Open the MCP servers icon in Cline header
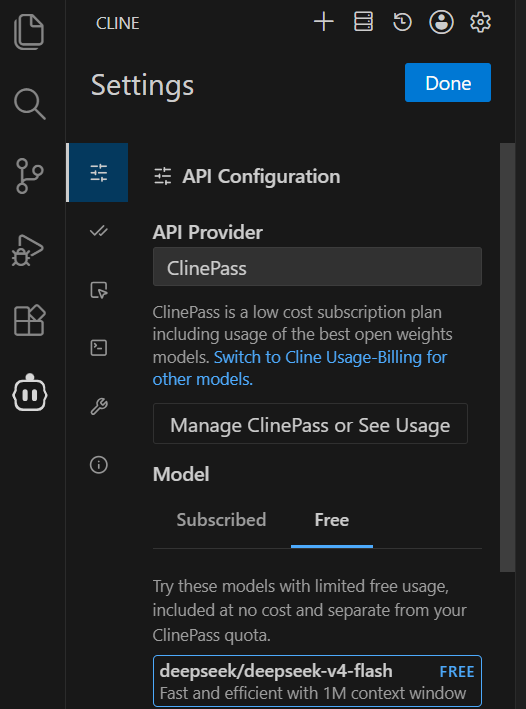The image size is (526, 709). point(363,22)
